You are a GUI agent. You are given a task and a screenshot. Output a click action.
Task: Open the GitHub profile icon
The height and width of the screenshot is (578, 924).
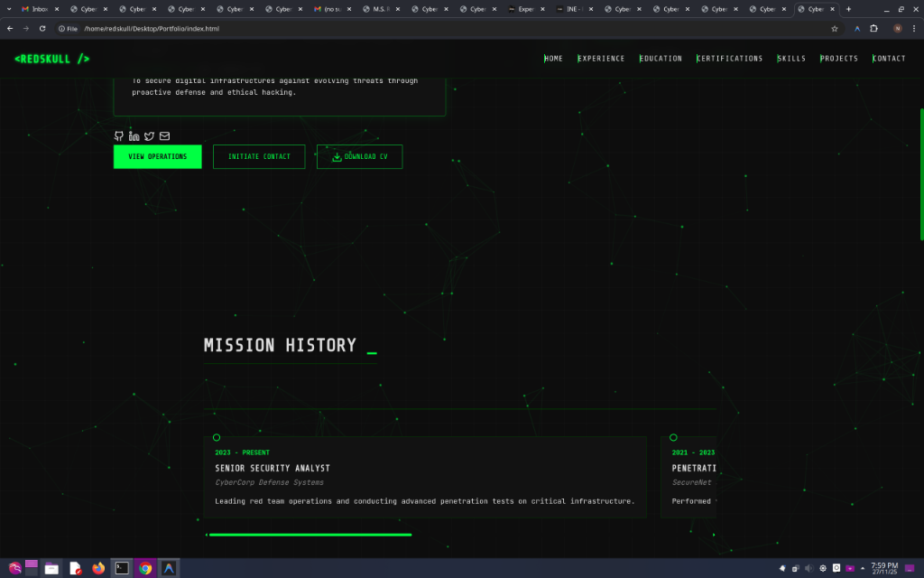pyautogui.click(x=118, y=136)
